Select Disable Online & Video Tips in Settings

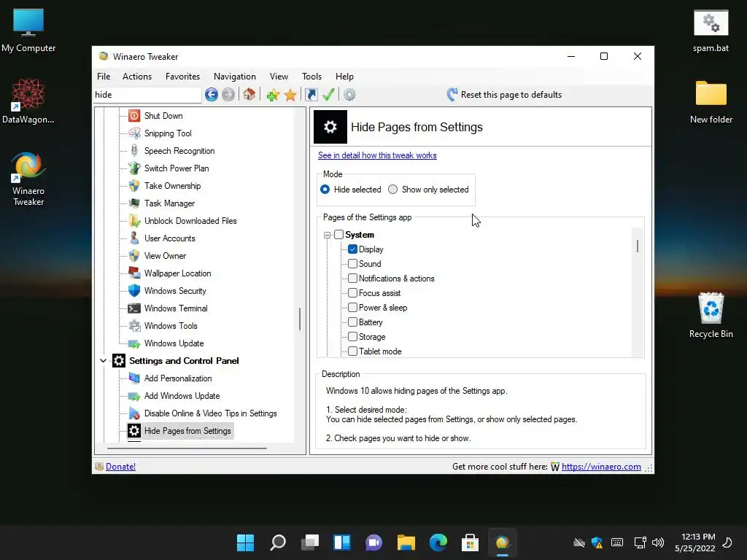tap(211, 413)
